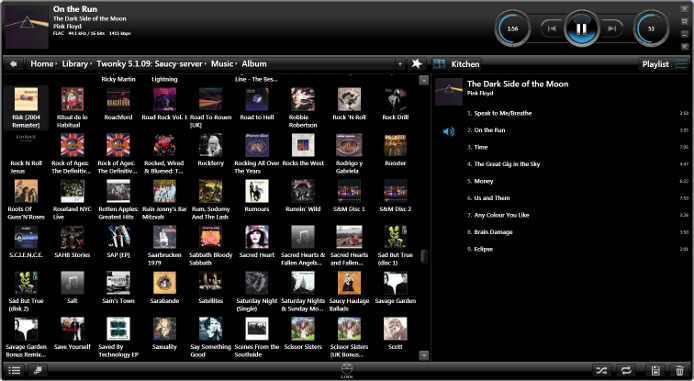This screenshot has width=694, height=381.
Task: Go back with the left arrow button
Action: (14, 64)
